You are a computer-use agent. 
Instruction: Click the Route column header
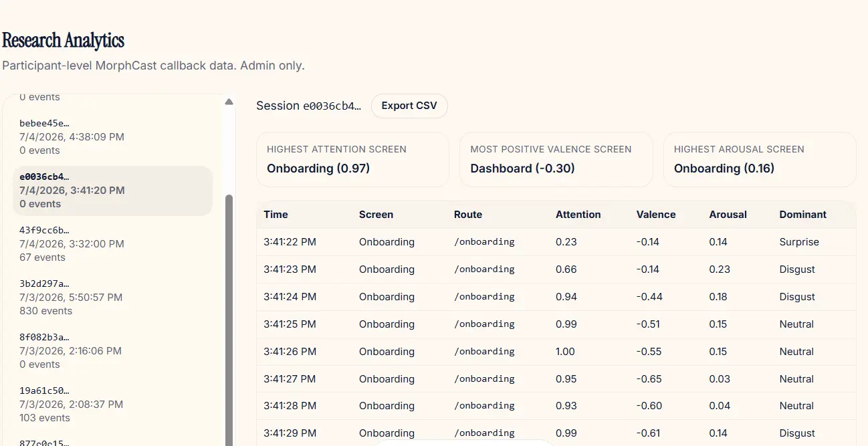(468, 215)
